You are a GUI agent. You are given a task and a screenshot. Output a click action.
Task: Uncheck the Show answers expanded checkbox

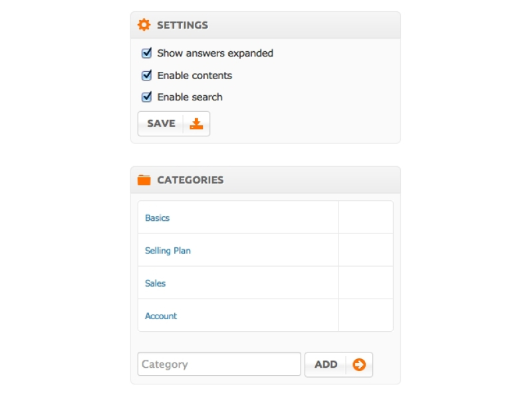coord(147,53)
